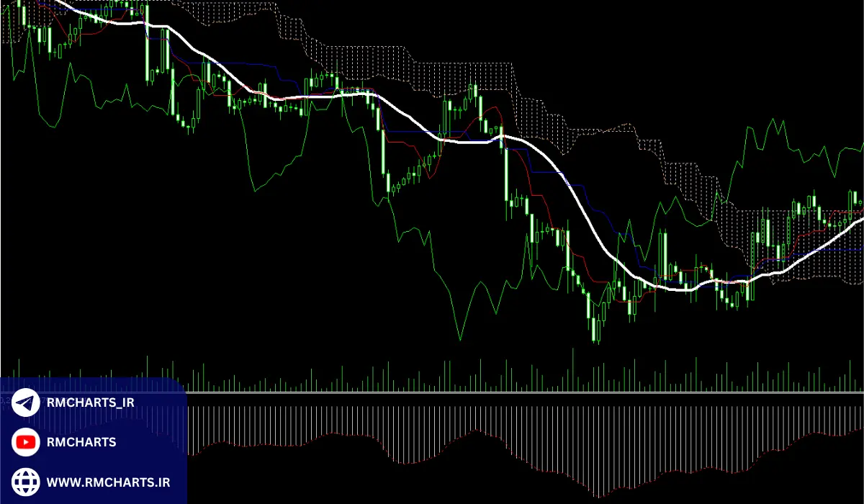Click the separator line above the oscillator
Viewport: 864px width, 504px height.
point(504,393)
